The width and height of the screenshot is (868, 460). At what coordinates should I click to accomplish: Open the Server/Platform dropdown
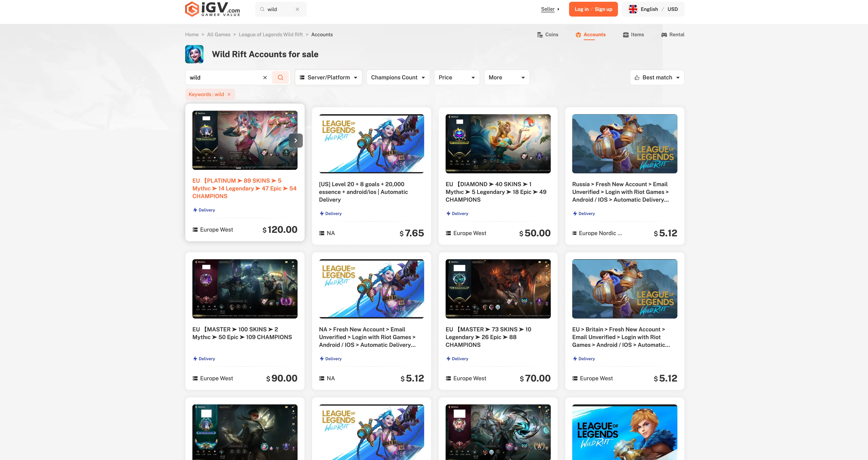point(328,78)
